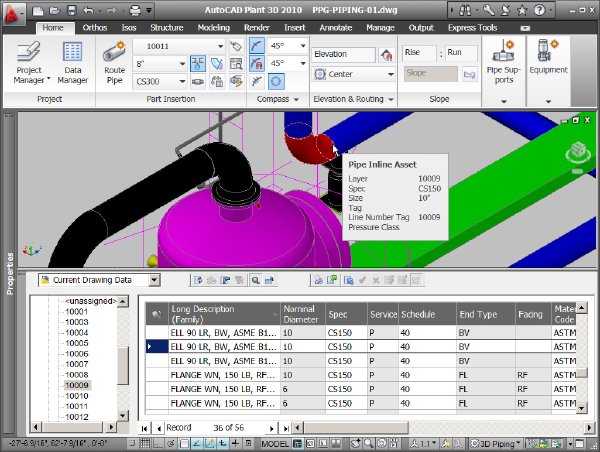
Task: Expand the Compass panel
Action: click(x=277, y=99)
